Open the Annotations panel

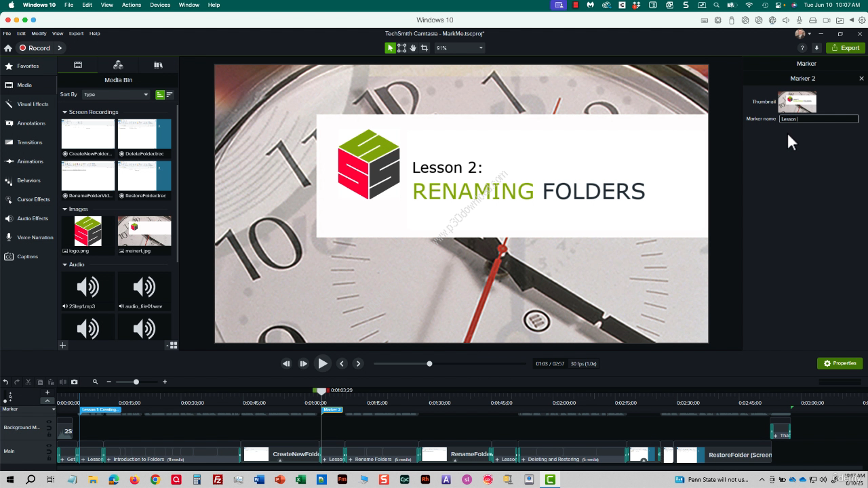tap(28, 123)
